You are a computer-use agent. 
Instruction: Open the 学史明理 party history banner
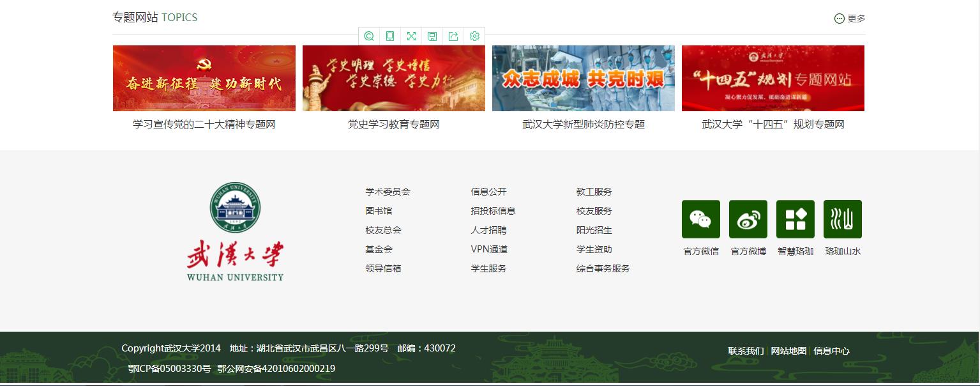tap(394, 78)
